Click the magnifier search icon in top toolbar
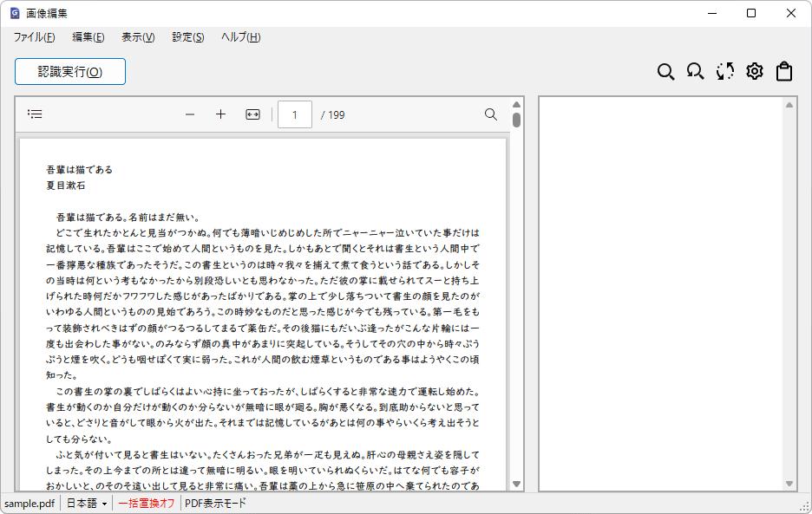Screen dimensions: 812x514 [665, 71]
